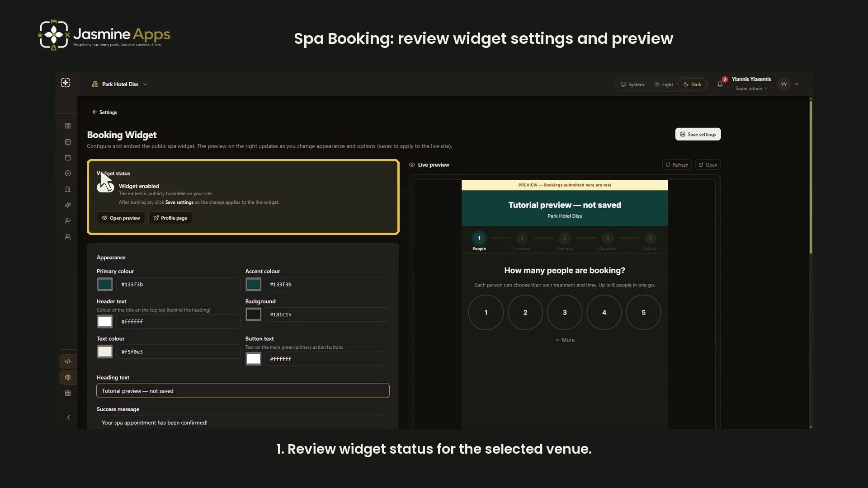Click the Heading text input field
Screen dimensions: 868x488
tap(243, 391)
